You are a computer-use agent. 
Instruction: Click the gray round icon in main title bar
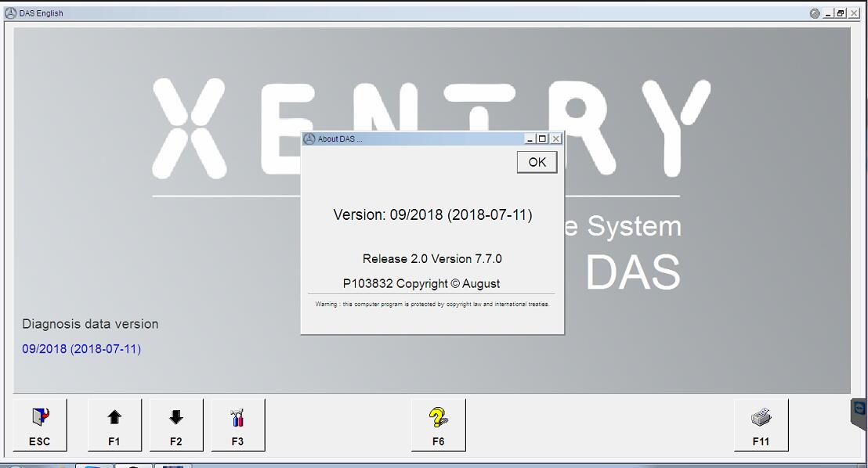[815, 13]
